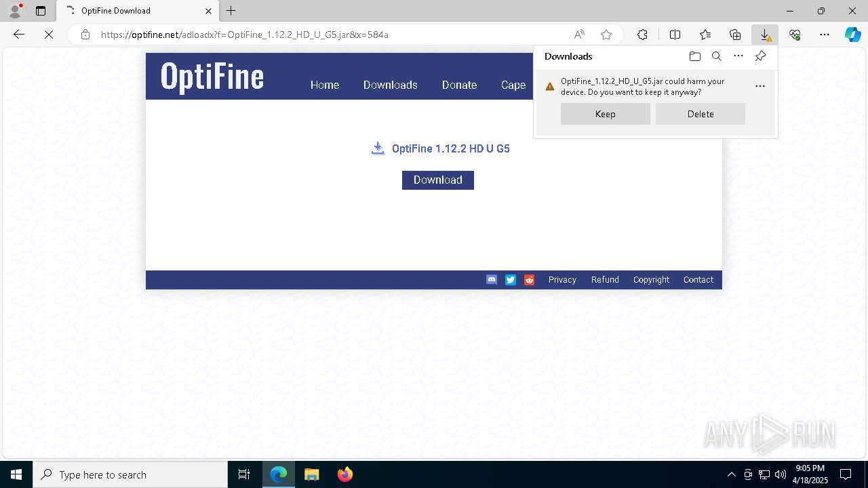Image resolution: width=868 pixels, height=488 pixels.
Task: Click the download arrow icon beside OptiFine title
Action: (378, 148)
